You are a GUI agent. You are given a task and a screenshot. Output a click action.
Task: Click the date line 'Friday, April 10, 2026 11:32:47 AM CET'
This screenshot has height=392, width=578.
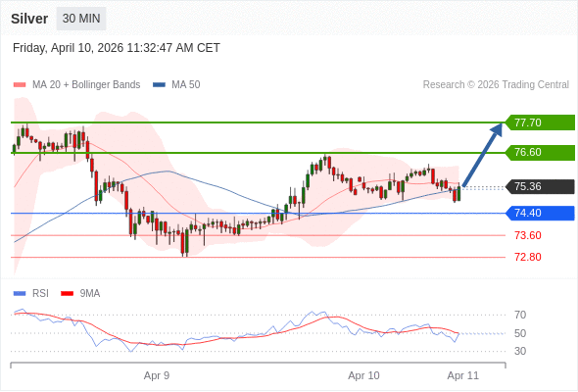point(117,48)
